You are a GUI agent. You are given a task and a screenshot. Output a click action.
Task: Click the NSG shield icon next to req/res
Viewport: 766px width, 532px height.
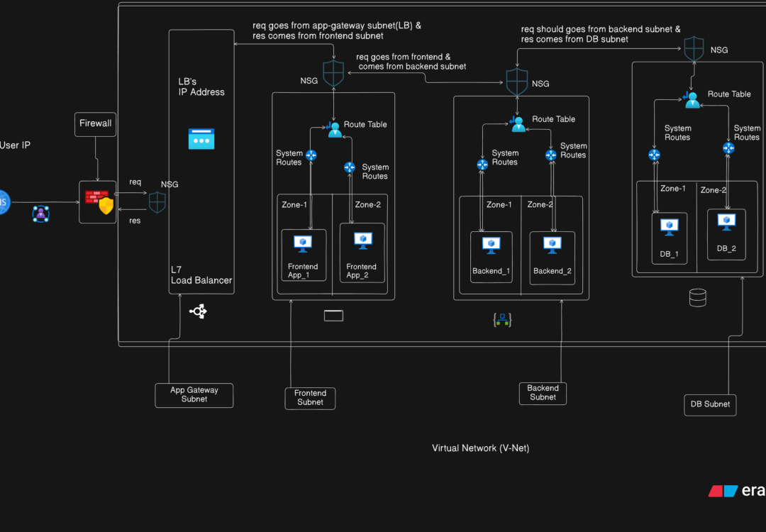point(157,202)
